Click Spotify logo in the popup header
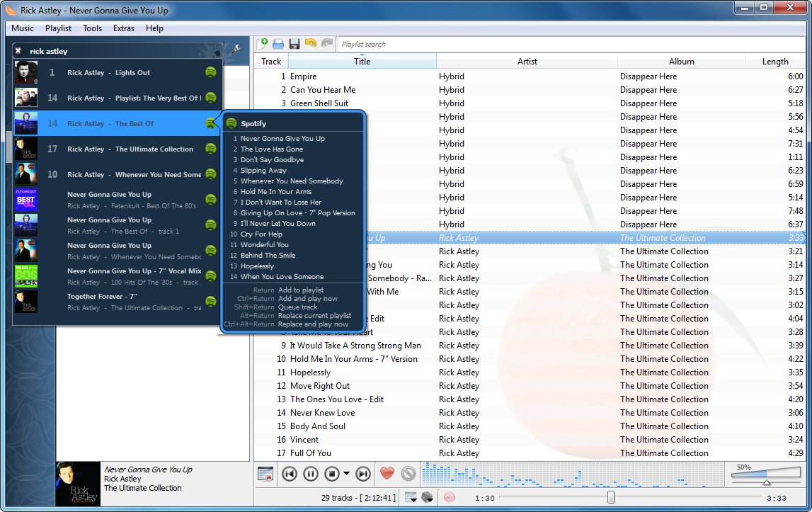 tap(231, 123)
